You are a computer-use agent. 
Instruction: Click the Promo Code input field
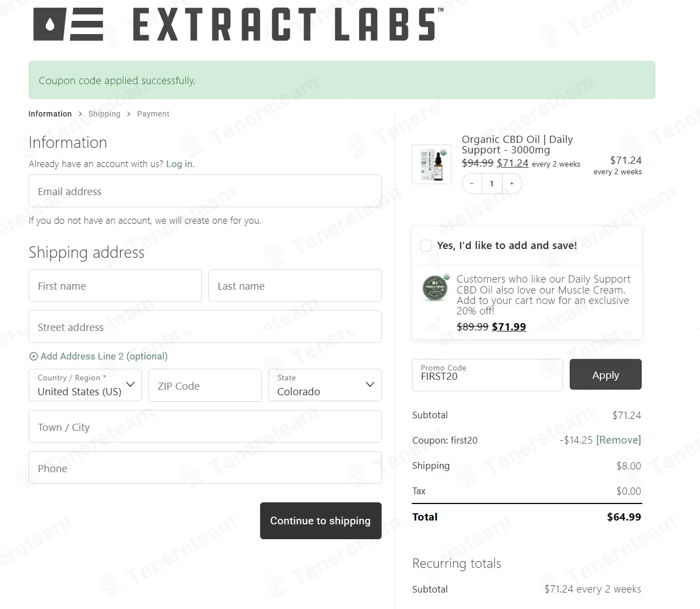[487, 375]
